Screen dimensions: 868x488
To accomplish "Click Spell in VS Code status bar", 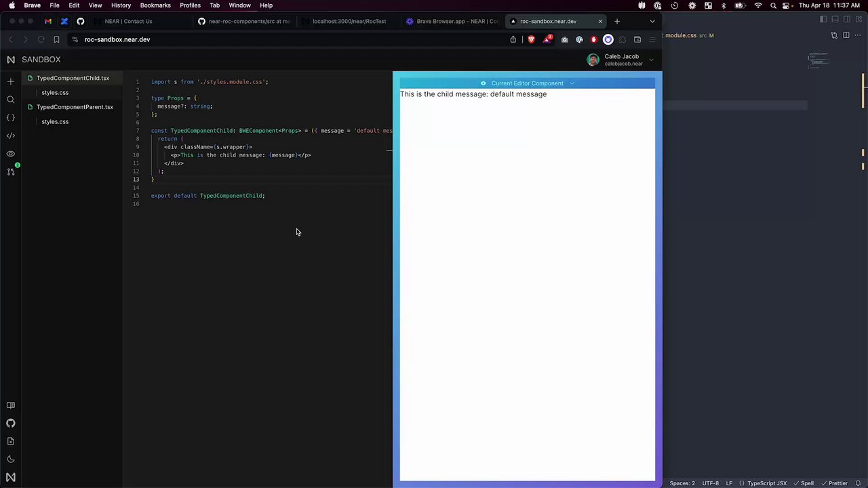I will tap(803, 483).
